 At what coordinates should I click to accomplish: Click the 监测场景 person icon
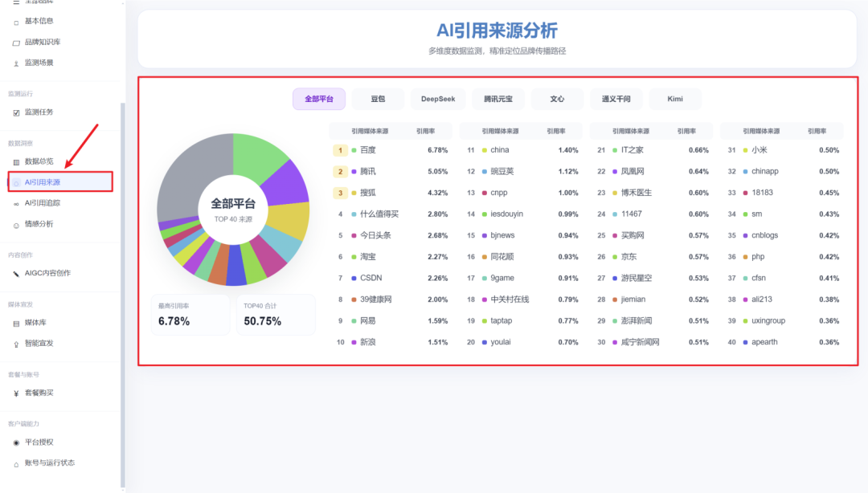tap(16, 63)
